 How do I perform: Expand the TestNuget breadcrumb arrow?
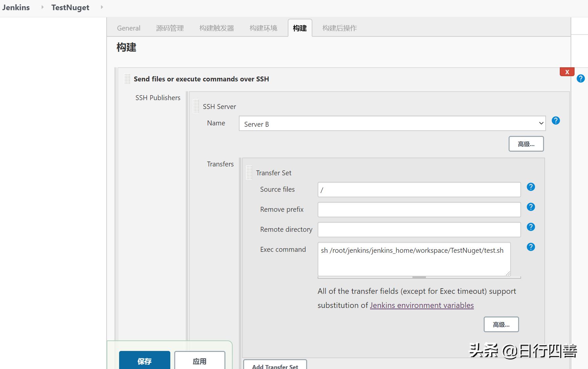click(102, 7)
